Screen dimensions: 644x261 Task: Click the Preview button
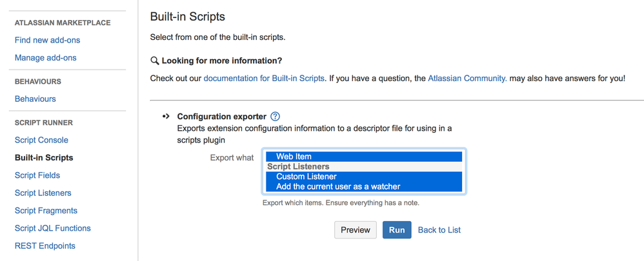point(355,230)
